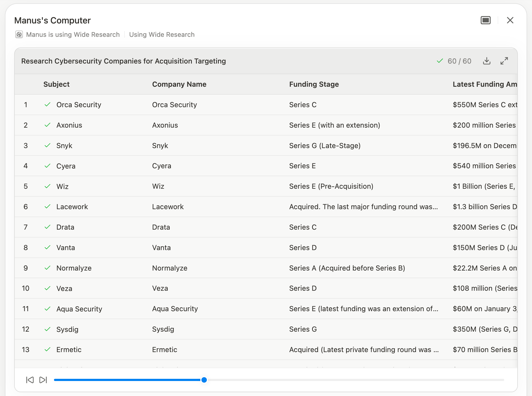Click the green checkmark beside Aqua Security
The height and width of the screenshot is (396, 532).
(x=47, y=309)
